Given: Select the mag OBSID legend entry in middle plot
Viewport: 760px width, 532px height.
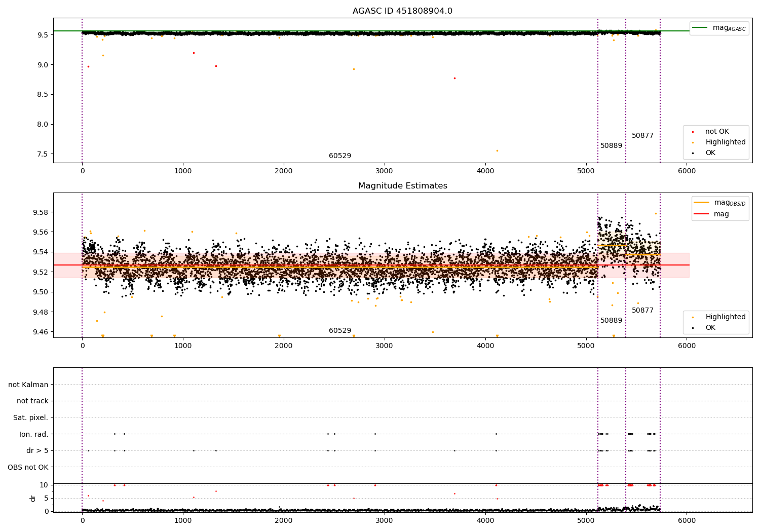Looking at the screenshot, I should click(x=719, y=203).
